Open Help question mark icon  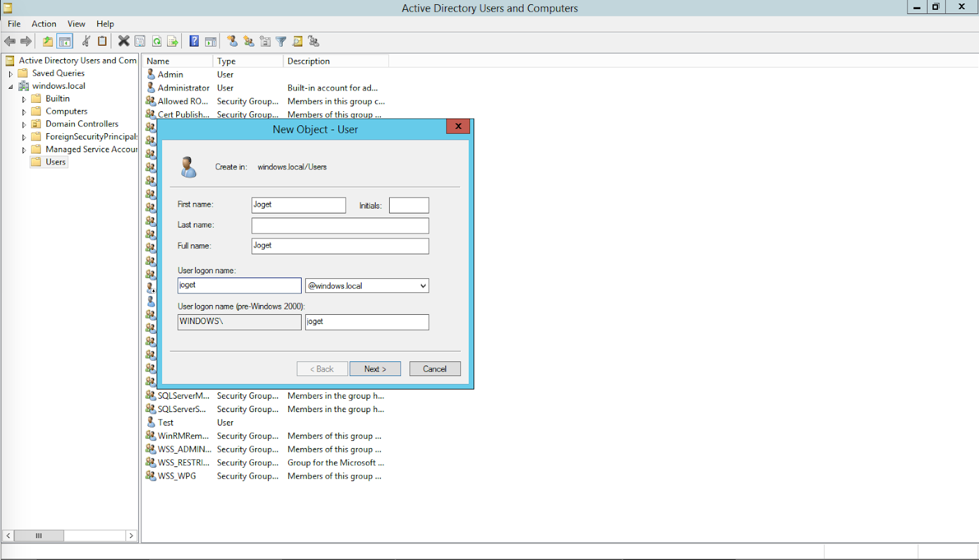pos(194,41)
